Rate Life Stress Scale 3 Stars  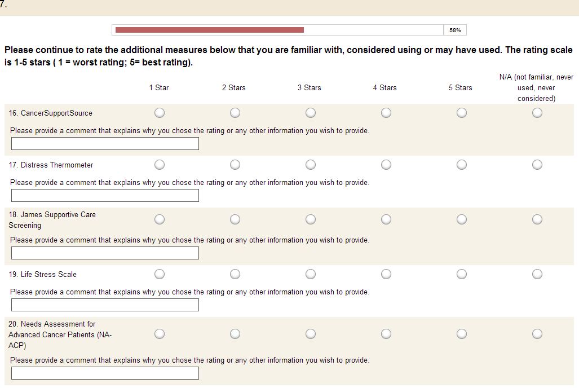coord(311,274)
